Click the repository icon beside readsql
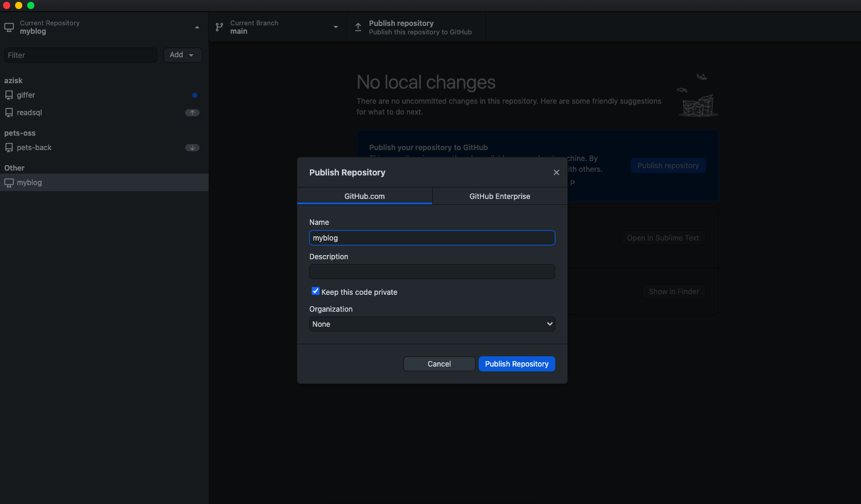This screenshot has height=504, width=861. [9, 113]
